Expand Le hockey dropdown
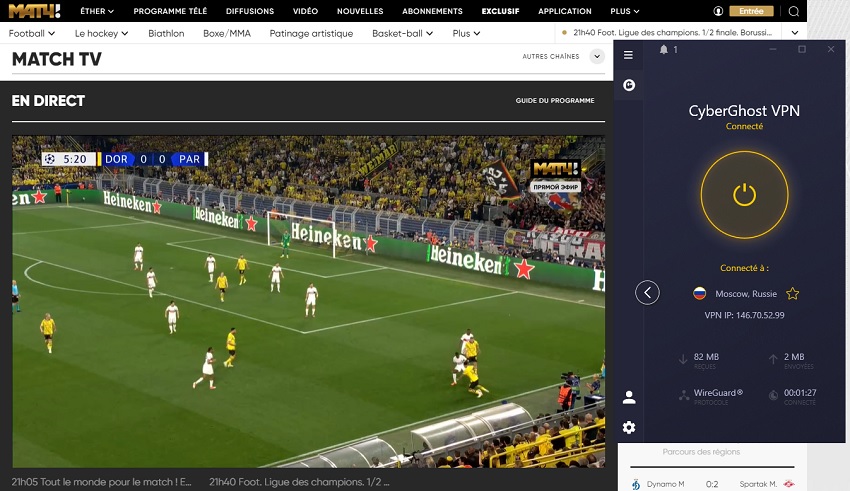This screenshot has width=850, height=491. [x=101, y=33]
